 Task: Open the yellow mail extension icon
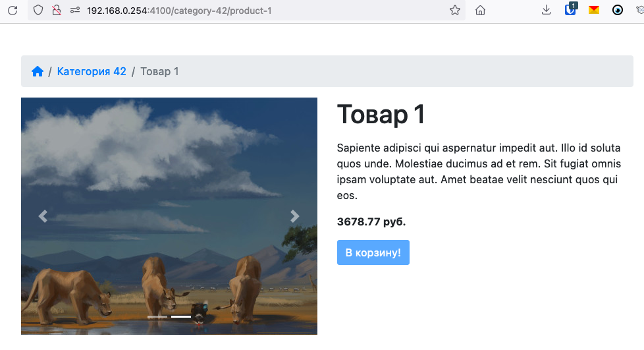tap(593, 11)
